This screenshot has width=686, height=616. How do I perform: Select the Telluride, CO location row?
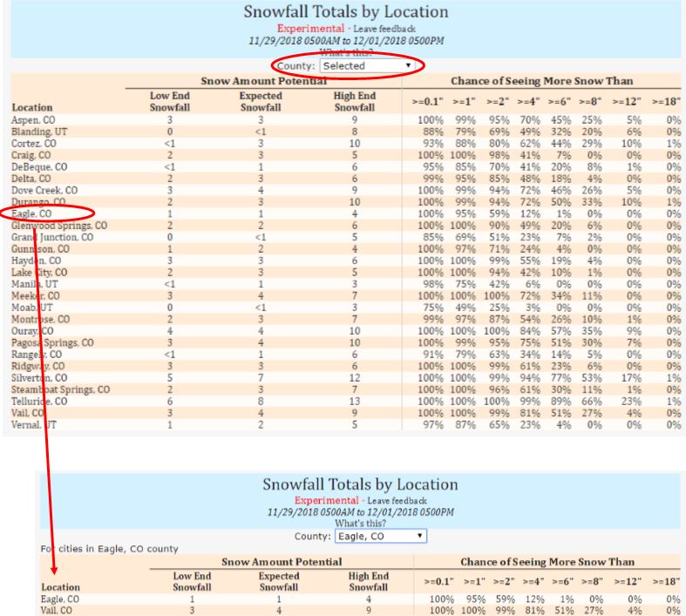(346, 402)
